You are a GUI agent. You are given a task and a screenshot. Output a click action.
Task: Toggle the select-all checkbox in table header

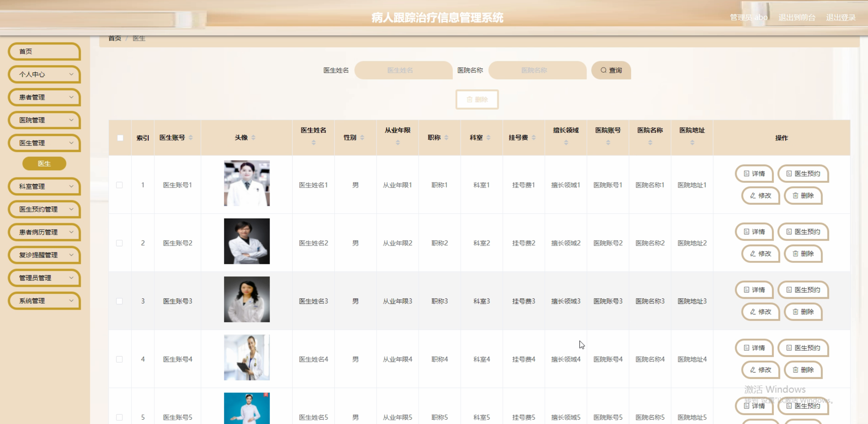tap(120, 137)
